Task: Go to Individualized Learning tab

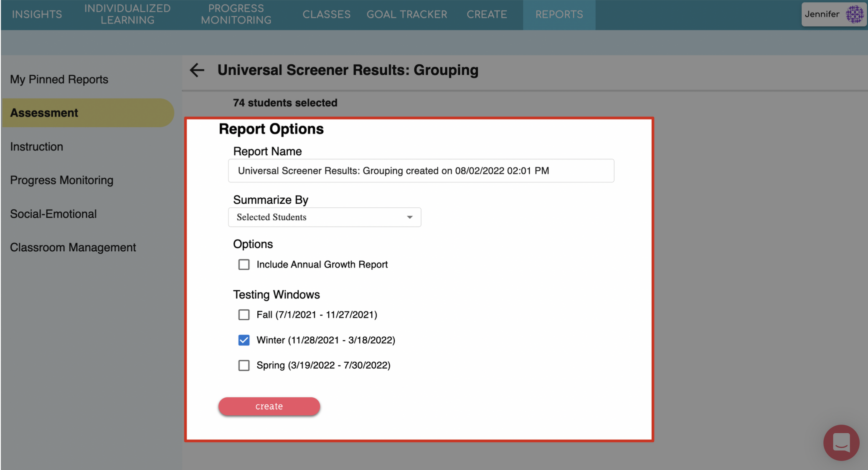Action: coord(127,14)
